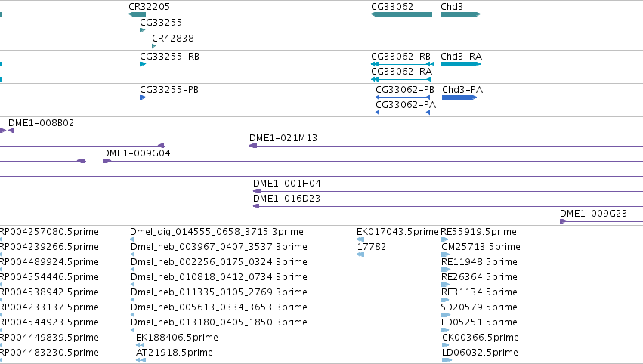Select the Chd3-PA protein bar
Image resolution: width=643 pixels, height=364 pixels.
(x=459, y=97)
